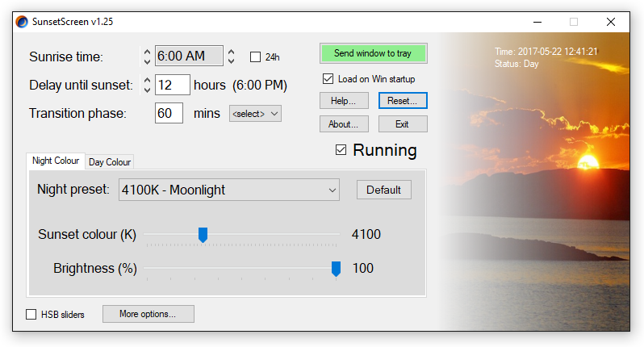This screenshot has width=644, height=347.
Task: Click Send window to tray button
Action: tap(374, 53)
